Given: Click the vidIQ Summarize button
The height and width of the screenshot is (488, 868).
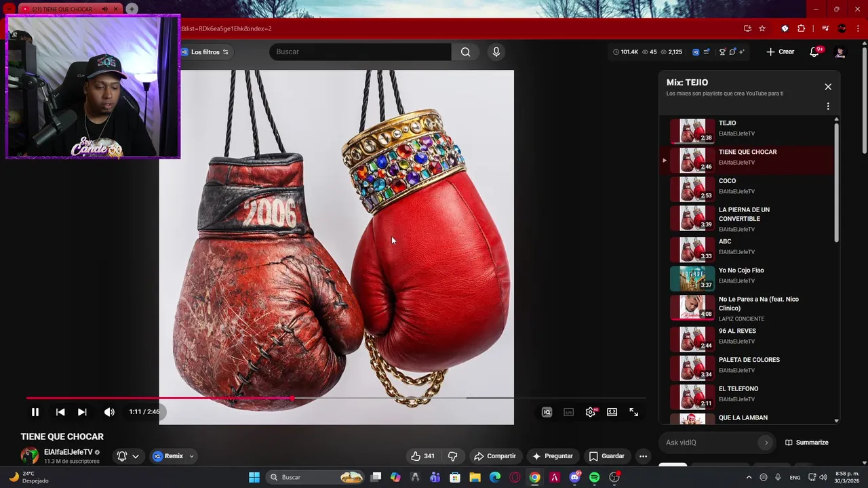Looking at the screenshot, I should 807,443.
